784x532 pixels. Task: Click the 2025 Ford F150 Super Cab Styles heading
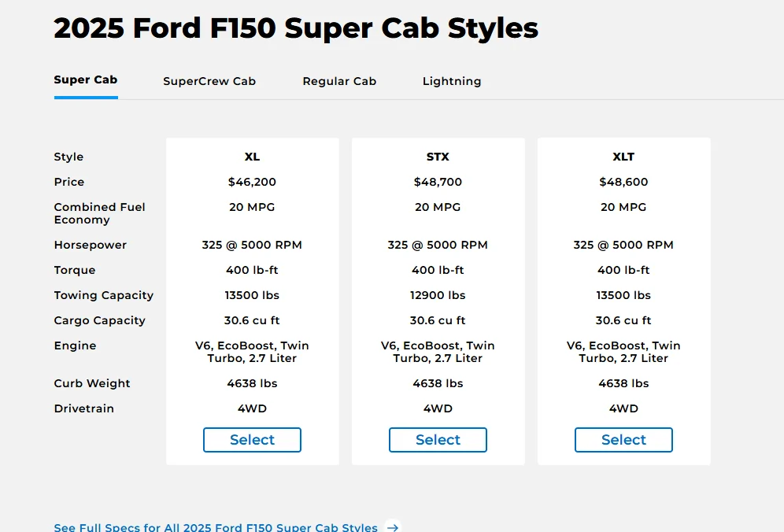296,28
